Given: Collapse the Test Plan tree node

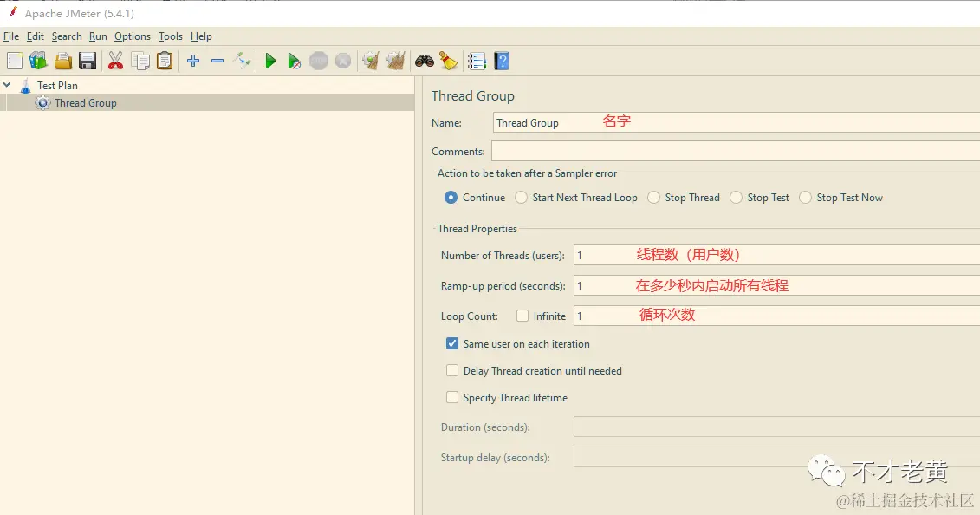Looking at the screenshot, I should tap(7, 84).
